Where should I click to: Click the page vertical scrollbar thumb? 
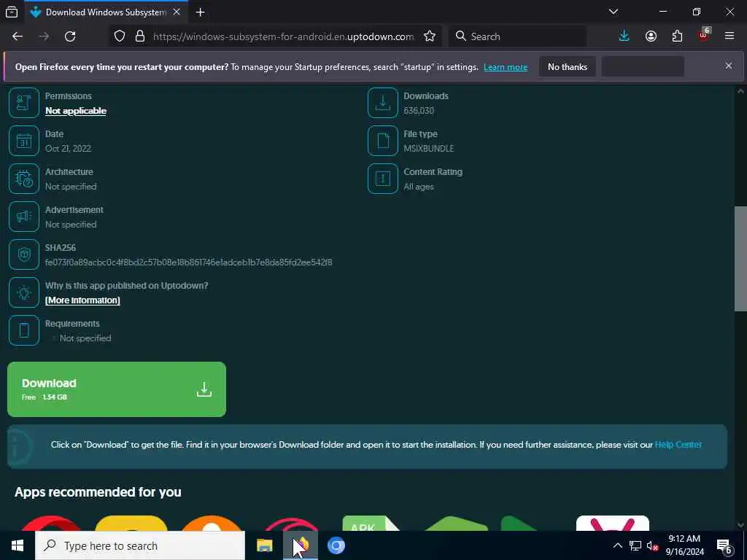click(740, 259)
